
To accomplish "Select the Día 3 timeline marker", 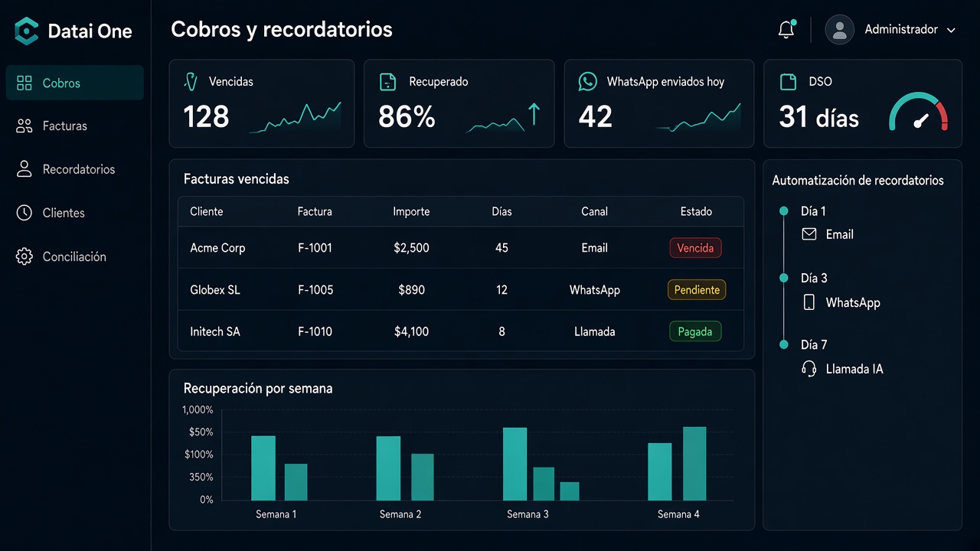I will pyautogui.click(x=783, y=278).
